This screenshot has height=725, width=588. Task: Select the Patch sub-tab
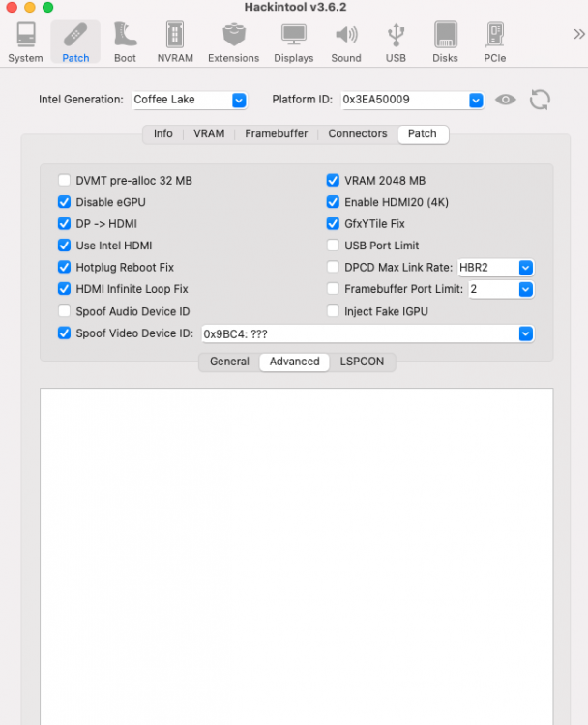coord(423,133)
